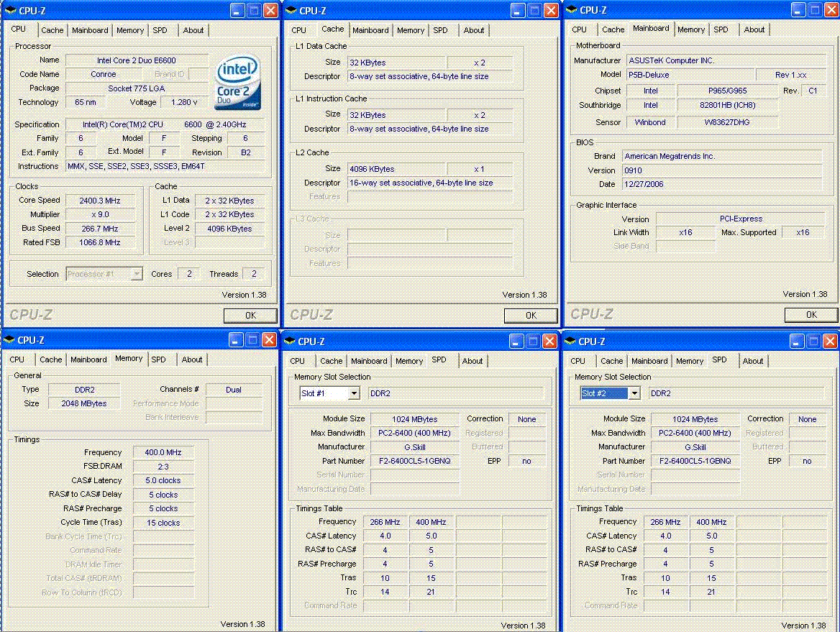Click the CPU-Z title icon in the Slot #1 window
Viewport: 840px width, 632px height.
[x=289, y=342]
